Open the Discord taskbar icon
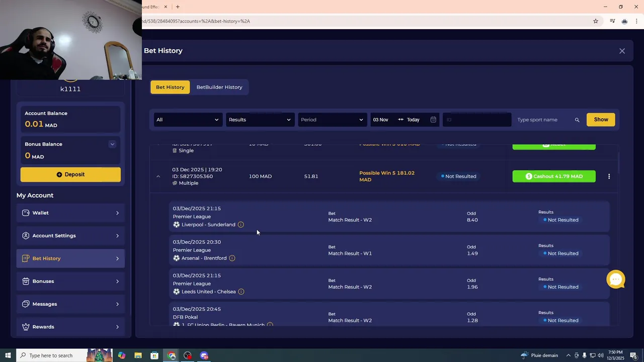 pos(204,355)
